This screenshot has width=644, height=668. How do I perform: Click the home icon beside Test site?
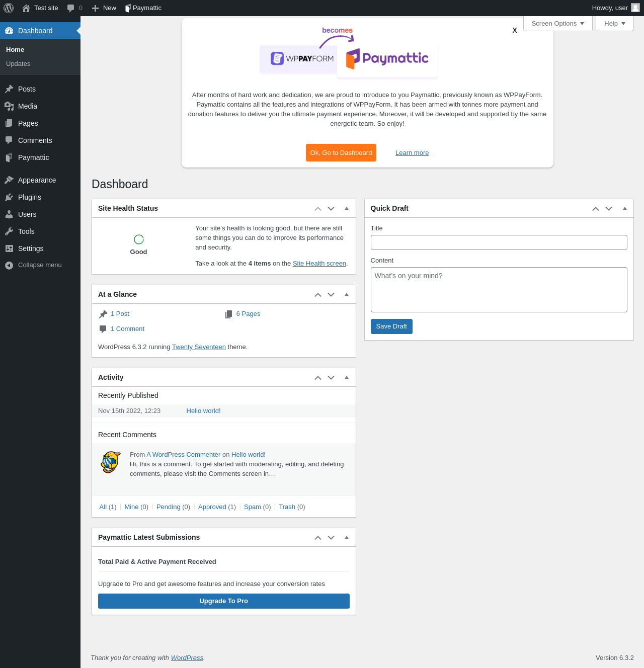(26, 8)
